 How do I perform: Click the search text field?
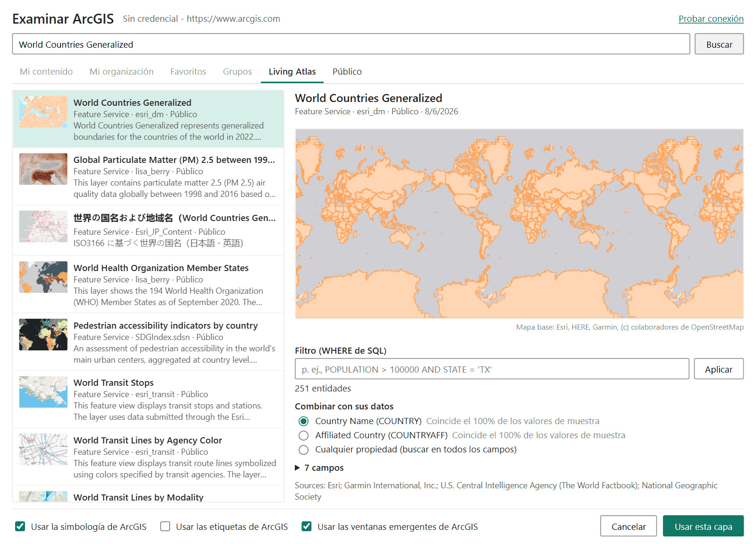coord(351,44)
